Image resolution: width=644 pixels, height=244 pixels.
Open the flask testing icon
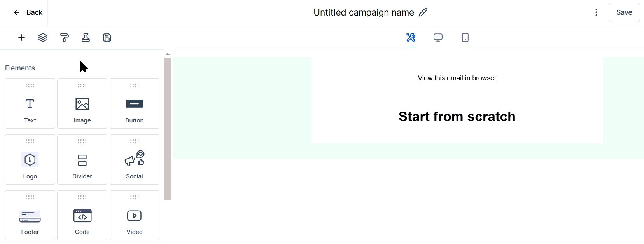pyautogui.click(x=86, y=38)
